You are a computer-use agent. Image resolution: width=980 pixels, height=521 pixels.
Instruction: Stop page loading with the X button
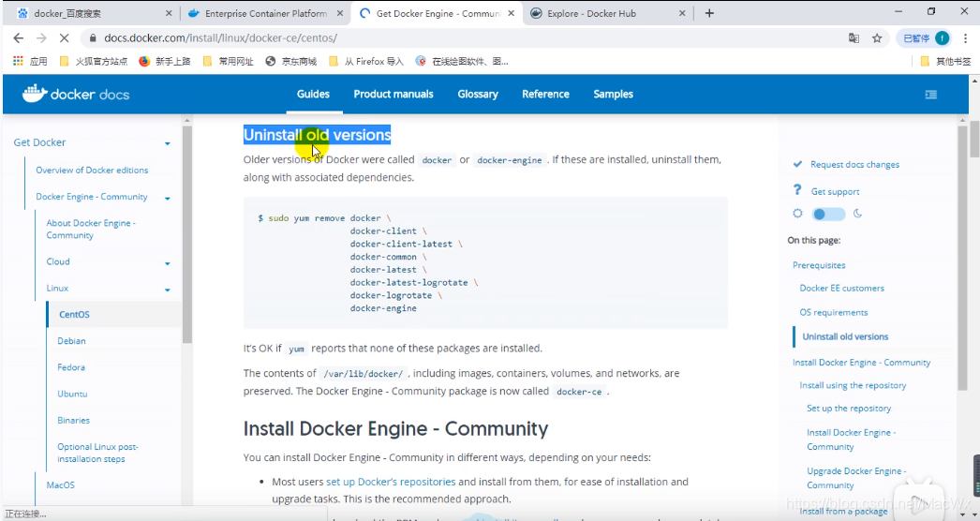(66, 38)
